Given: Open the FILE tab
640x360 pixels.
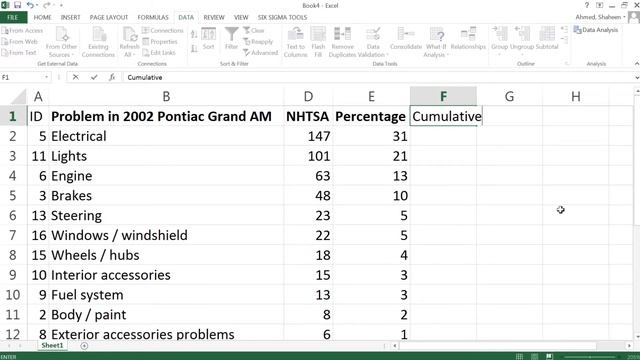Looking at the screenshot, I should [x=13, y=18].
